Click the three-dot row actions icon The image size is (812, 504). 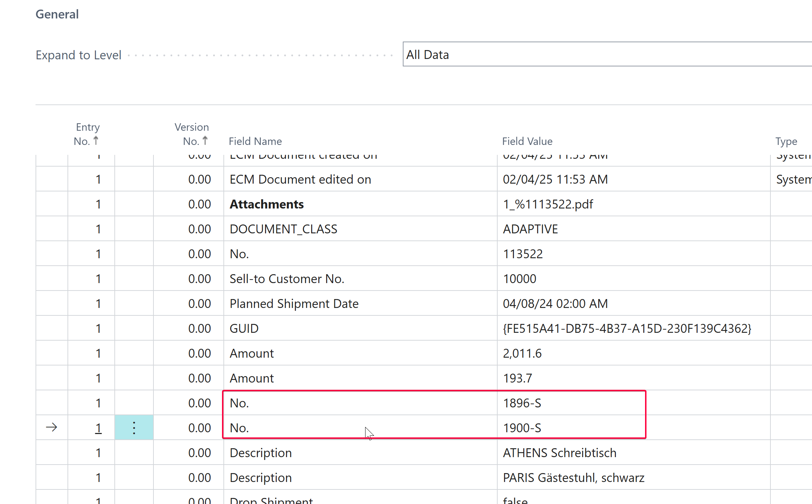pyautogui.click(x=134, y=428)
